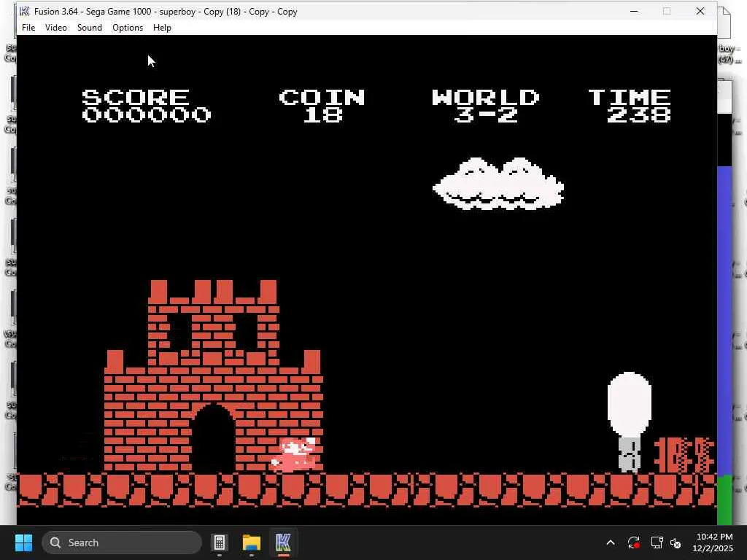This screenshot has height=560, width=747.
Task: Click the taskbar Search box
Action: (122, 542)
